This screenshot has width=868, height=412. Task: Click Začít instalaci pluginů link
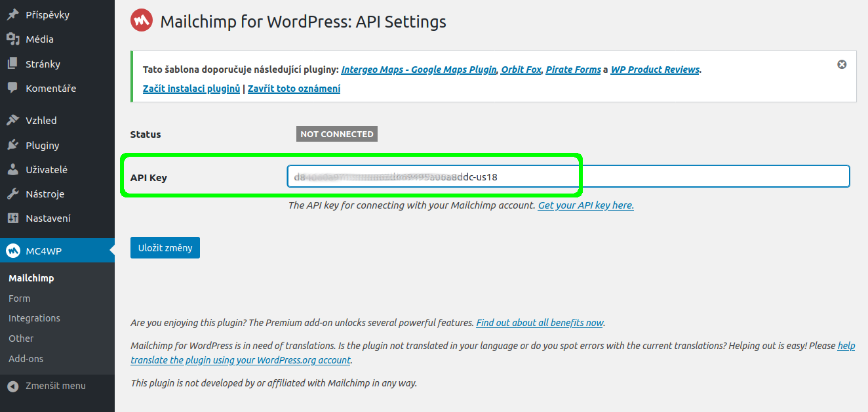191,89
